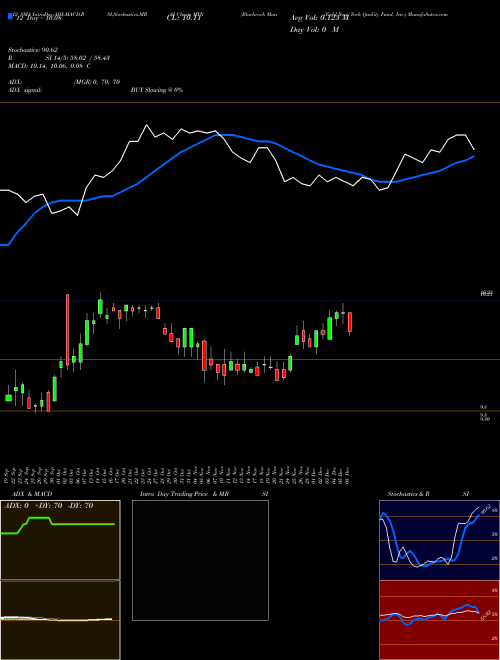Click the (MGR) 0, 70, 70 text
Viewport: 500px width, 660px height.
(97, 82)
